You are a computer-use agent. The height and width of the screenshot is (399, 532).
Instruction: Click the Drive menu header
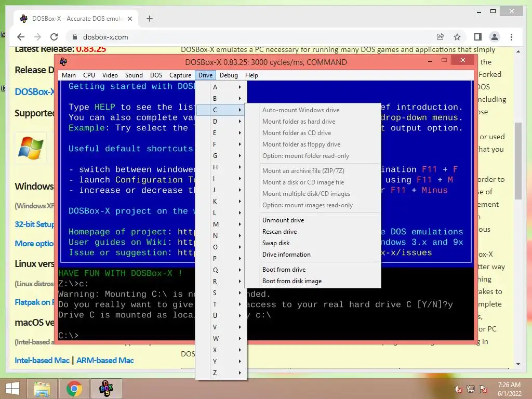[x=206, y=75]
